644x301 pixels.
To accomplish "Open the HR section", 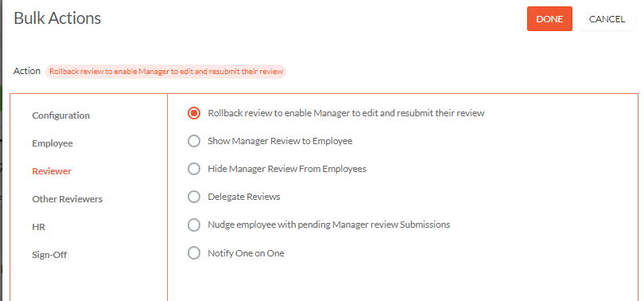I will [39, 227].
